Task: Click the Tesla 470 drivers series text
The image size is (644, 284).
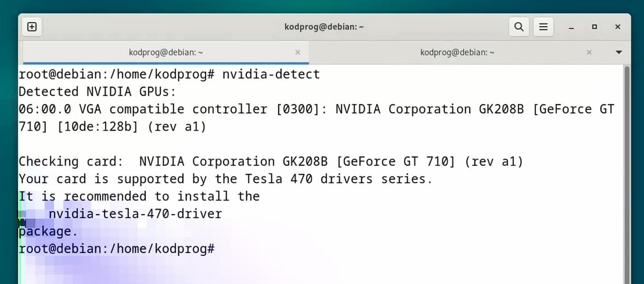Action: [338, 179]
